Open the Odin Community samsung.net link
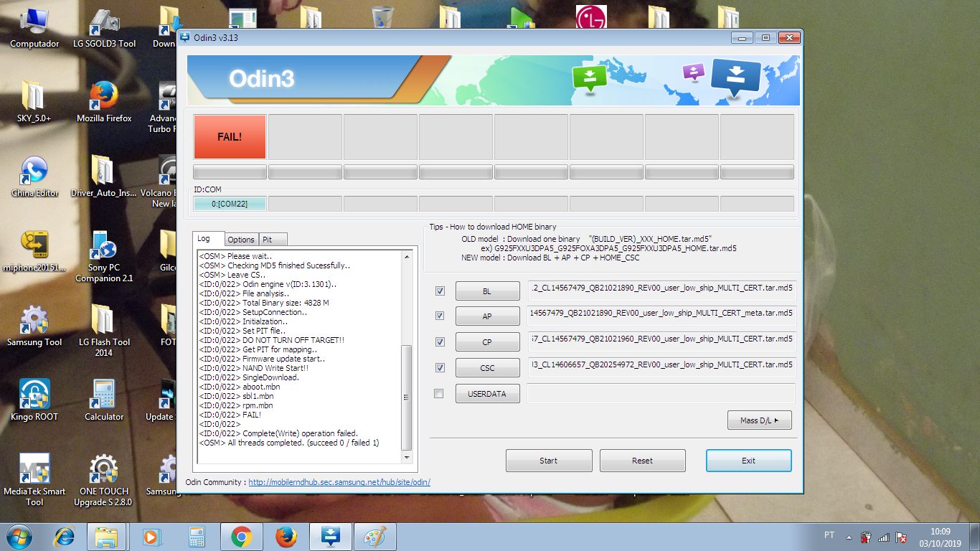Screen dimensions: 980x551 (x=339, y=482)
